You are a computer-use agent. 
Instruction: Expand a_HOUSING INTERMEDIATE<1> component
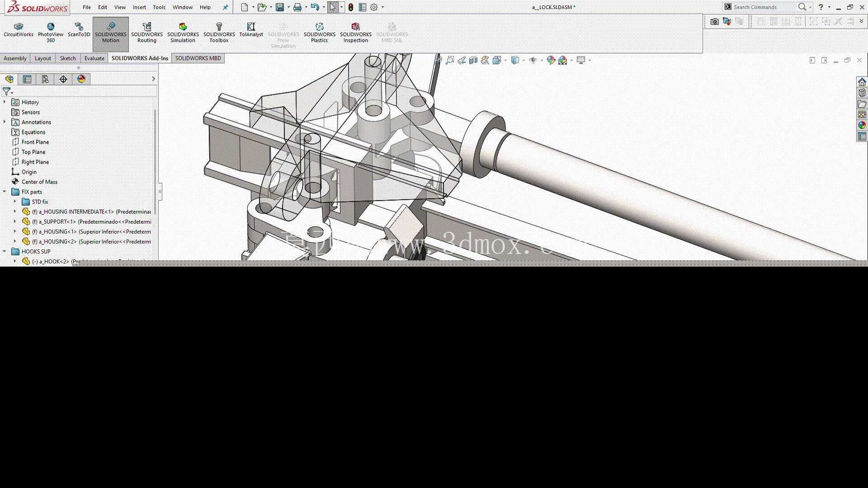[15, 211]
